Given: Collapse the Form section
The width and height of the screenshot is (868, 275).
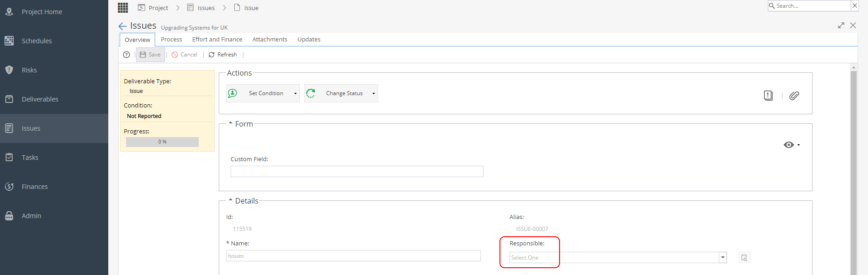Looking at the screenshot, I should pos(231,123).
